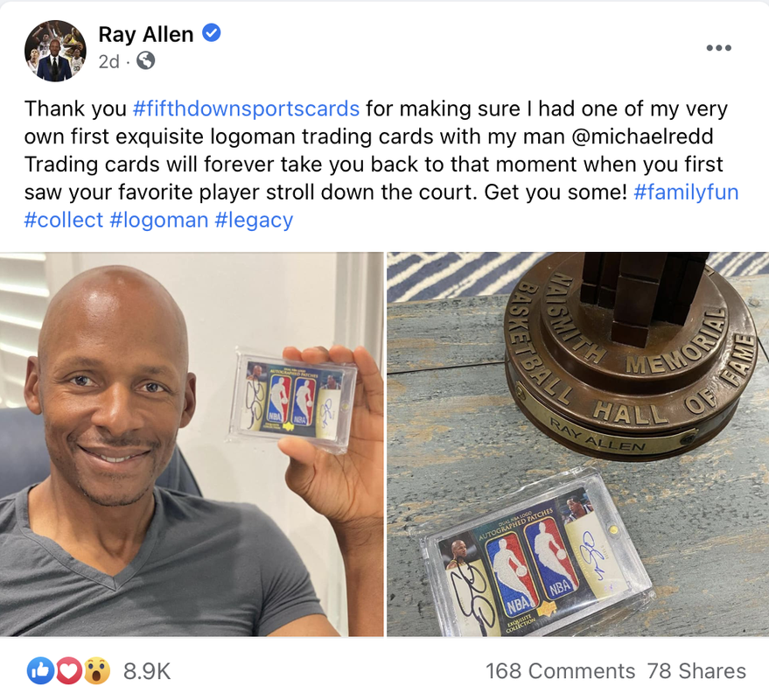Screen dimensions: 769x700
Task: Open the #fifthdownsportscards hashtag
Action: coord(246,108)
